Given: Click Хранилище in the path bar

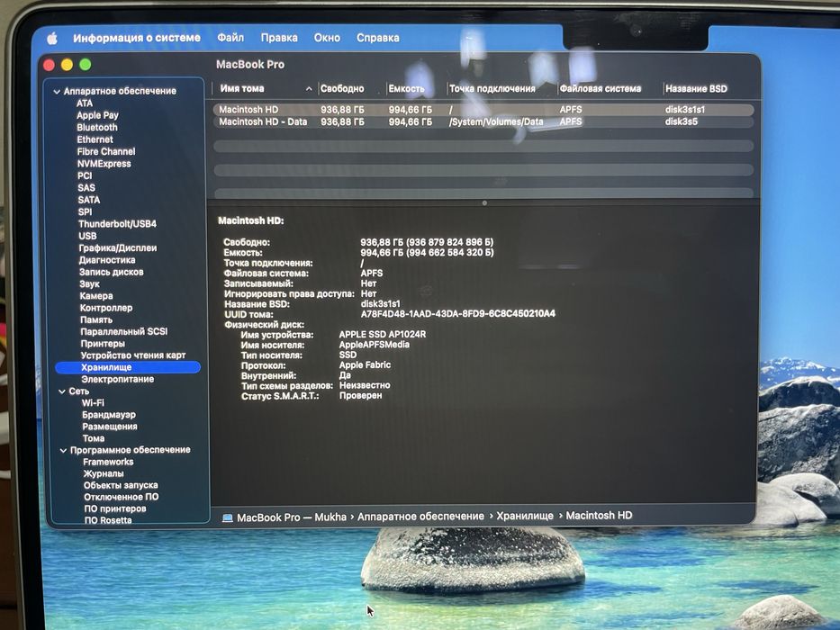Looking at the screenshot, I should [x=525, y=516].
